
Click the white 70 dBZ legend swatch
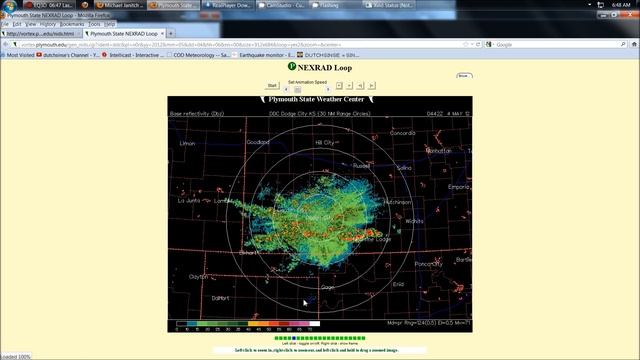315,324
